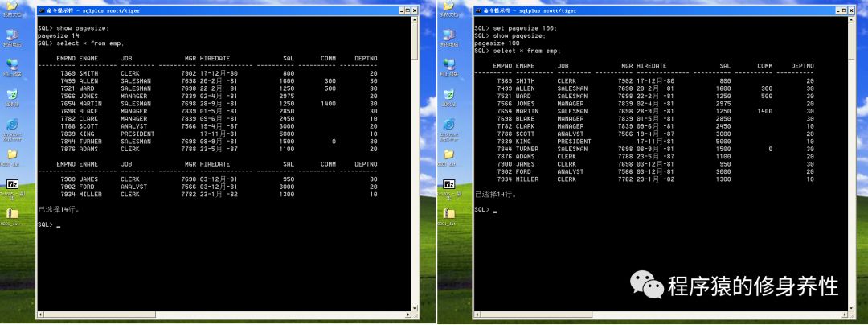Image resolution: width=868 pixels, height=325 pixels.
Task: Click the TURNER row in the pagesize 100 window
Action: [656, 149]
